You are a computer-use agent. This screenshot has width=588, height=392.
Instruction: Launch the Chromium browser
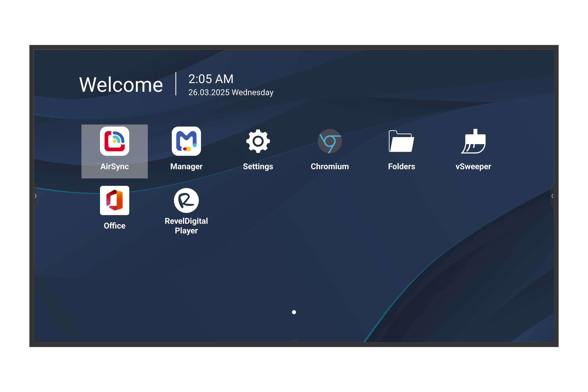pyautogui.click(x=330, y=141)
